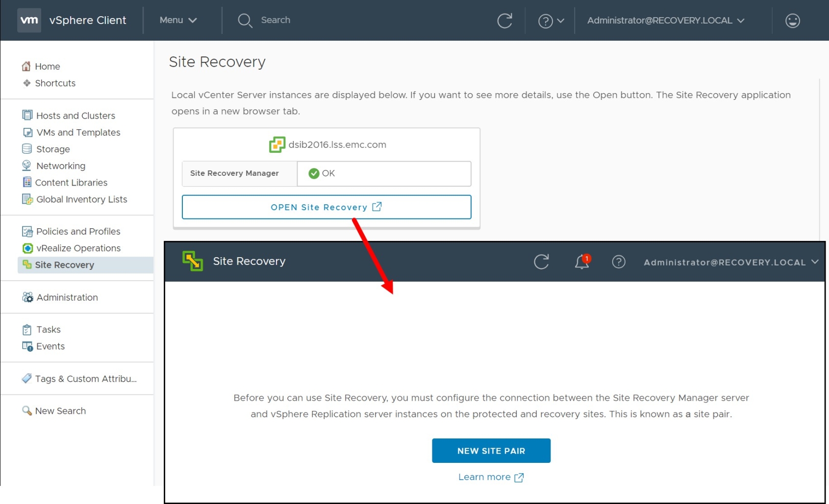Click the Hosts and Clusters icon

tap(27, 115)
